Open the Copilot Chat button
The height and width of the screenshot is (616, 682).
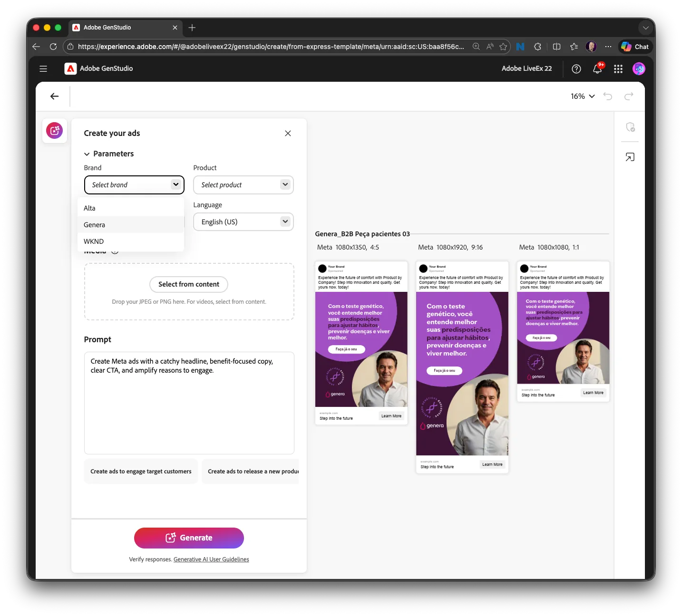pos(635,47)
